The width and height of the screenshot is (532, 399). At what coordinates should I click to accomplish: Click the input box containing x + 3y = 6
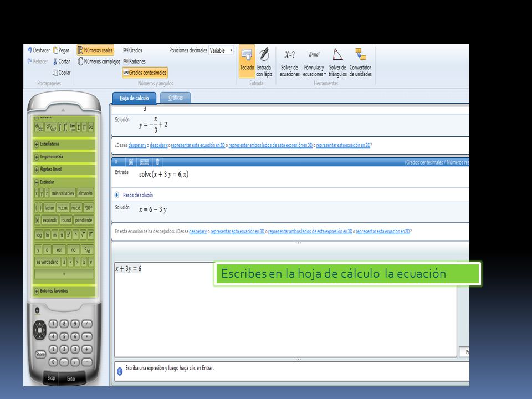click(x=285, y=309)
